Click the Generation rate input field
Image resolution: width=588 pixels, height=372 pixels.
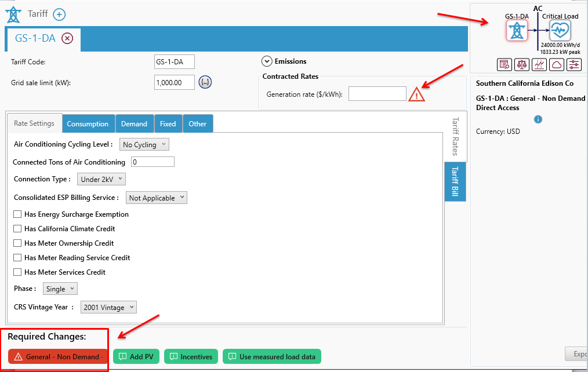click(377, 94)
